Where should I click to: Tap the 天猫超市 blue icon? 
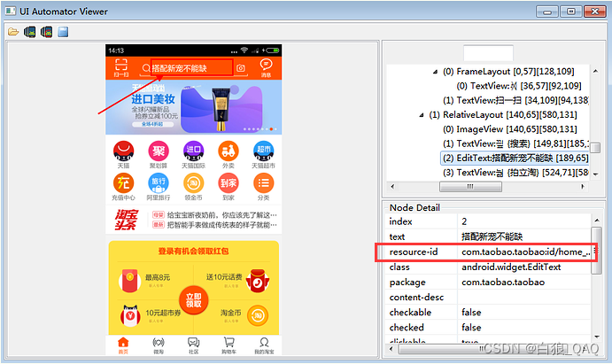coord(263,151)
